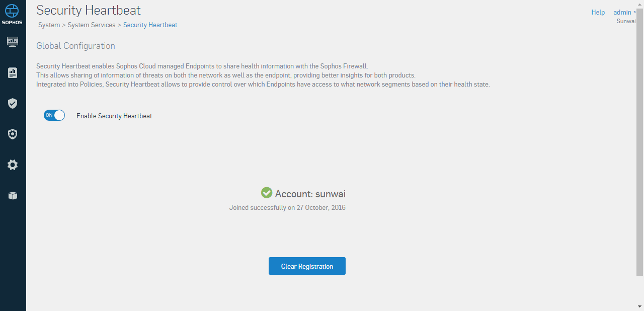Click the Sophos logo icon

tap(13, 14)
